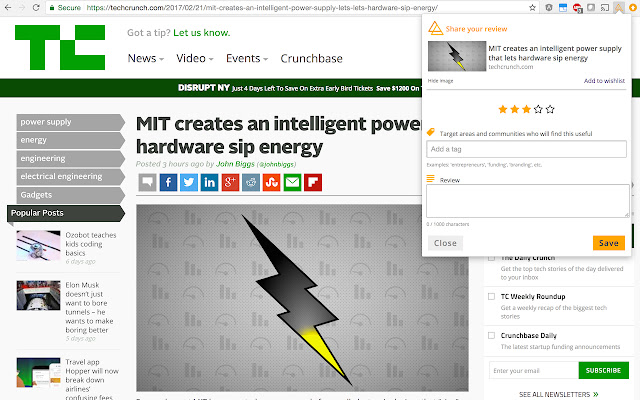Share article on Flipboard
The image size is (640, 400).
[x=313, y=182]
